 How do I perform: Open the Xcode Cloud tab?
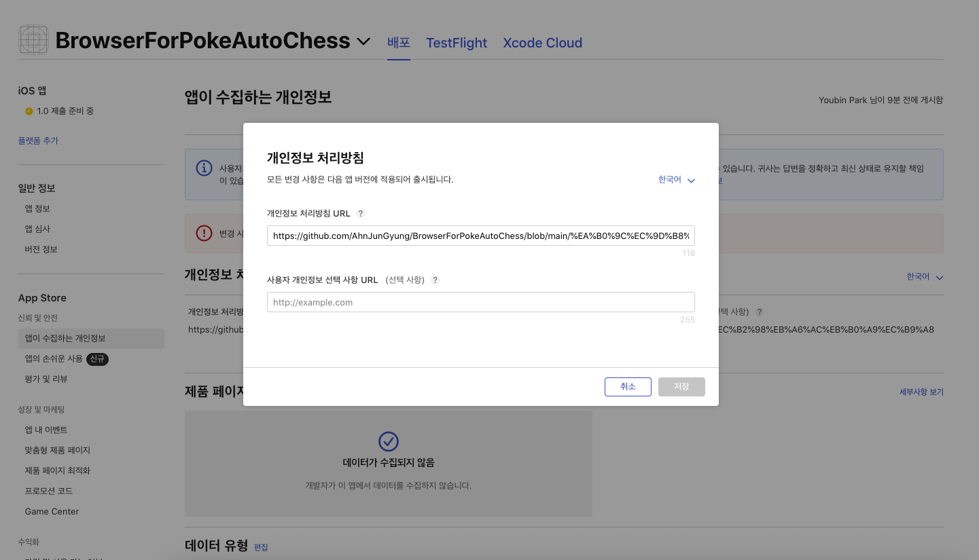tap(542, 43)
